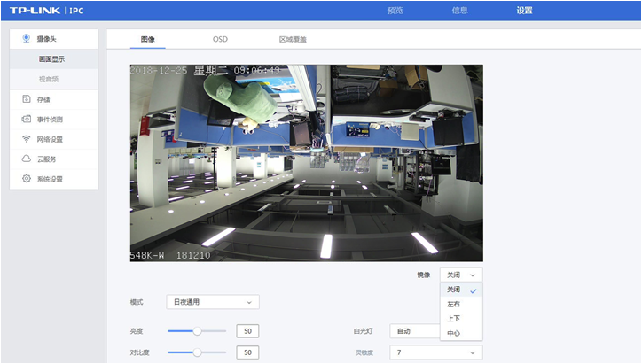Collapse the 镜像 mirror dropdown
The image size is (642, 364).
(x=461, y=275)
